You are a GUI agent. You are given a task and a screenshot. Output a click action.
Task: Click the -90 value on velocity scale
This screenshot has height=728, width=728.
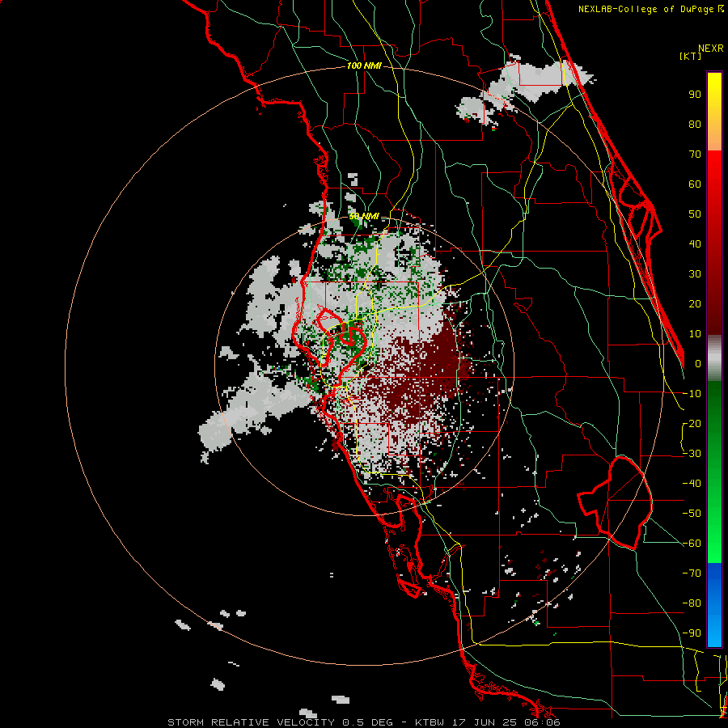click(x=692, y=633)
